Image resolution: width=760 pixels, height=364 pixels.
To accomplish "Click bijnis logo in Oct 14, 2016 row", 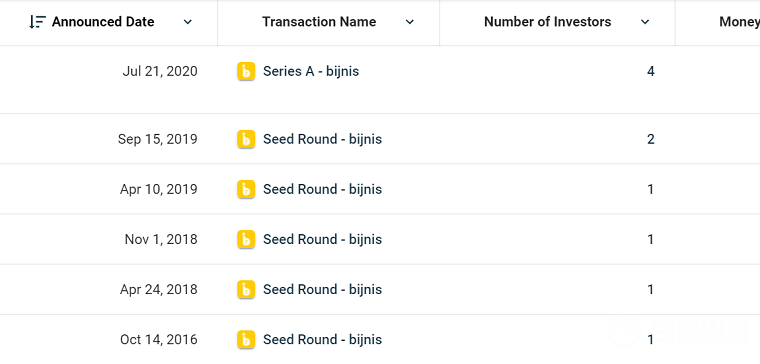I will click(x=246, y=340).
